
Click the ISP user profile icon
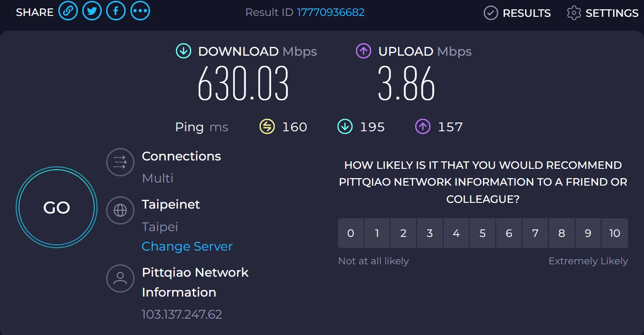[x=120, y=278]
